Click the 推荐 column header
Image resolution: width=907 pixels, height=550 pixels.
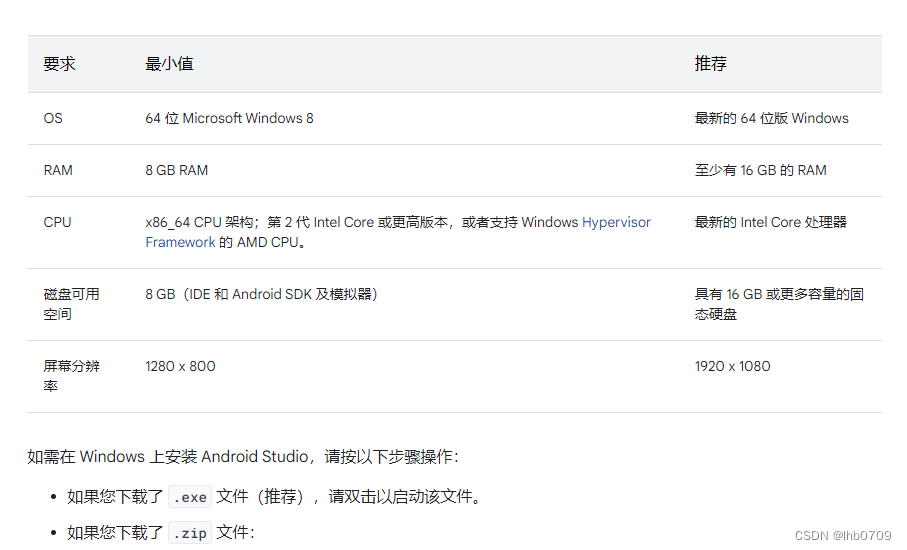tap(710, 64)
